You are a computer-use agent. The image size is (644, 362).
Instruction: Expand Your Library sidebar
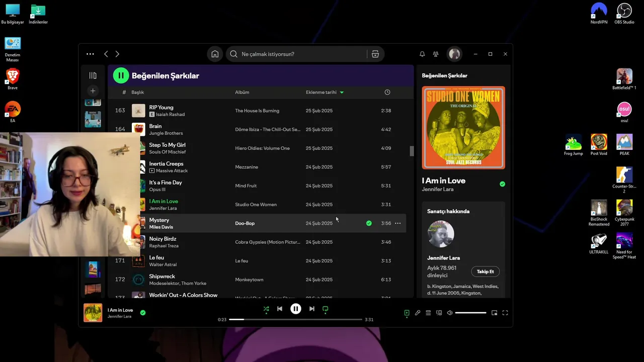click(x=93, y=75)
